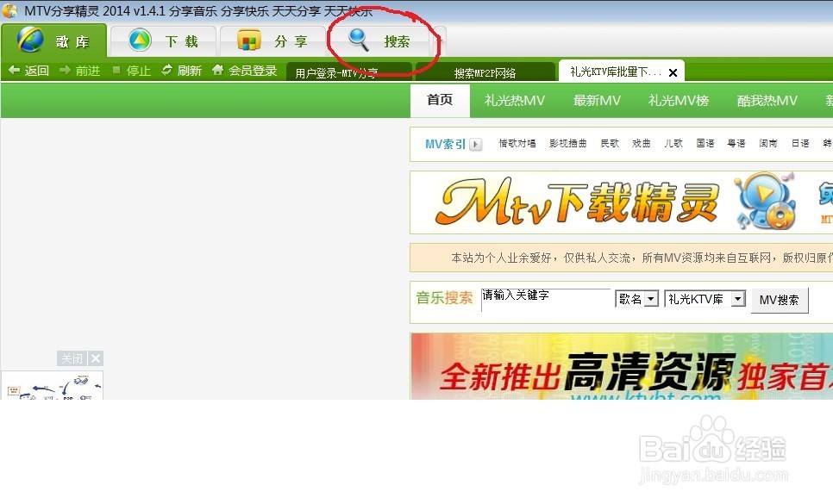The width and height of the screenshot is (833, 504).
Task: Open the 日语 category link
Action: coord(800,143)
